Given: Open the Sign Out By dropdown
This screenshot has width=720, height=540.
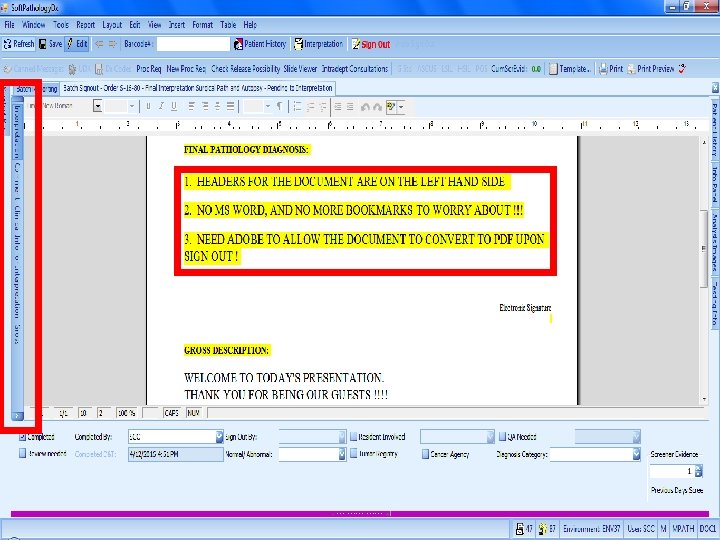Looking at the screenshot, I should point(342,437).
